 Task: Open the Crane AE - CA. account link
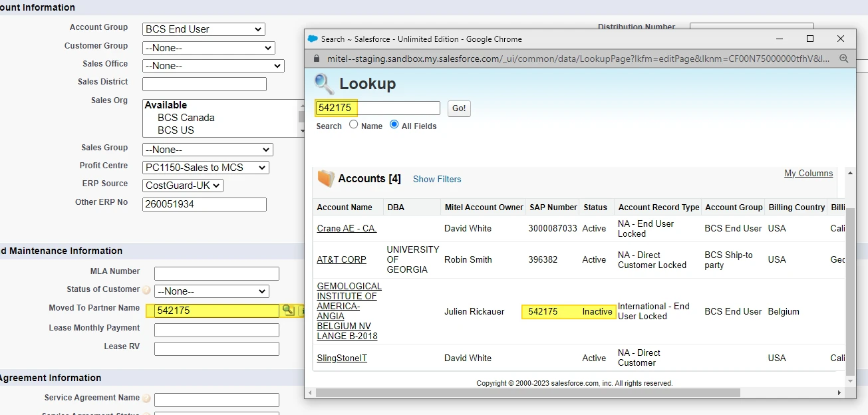347,228
